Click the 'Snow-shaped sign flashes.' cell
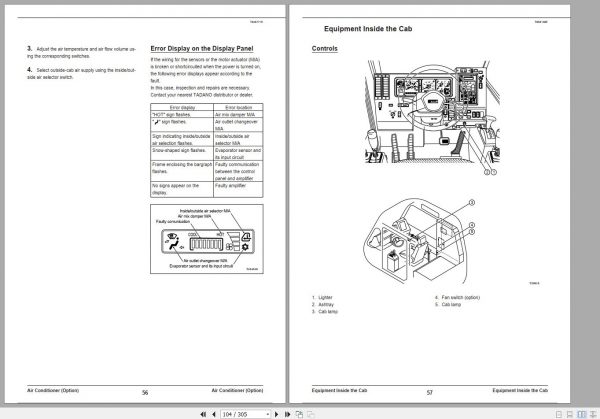This screenshot has height=419, width=600. 182,153
